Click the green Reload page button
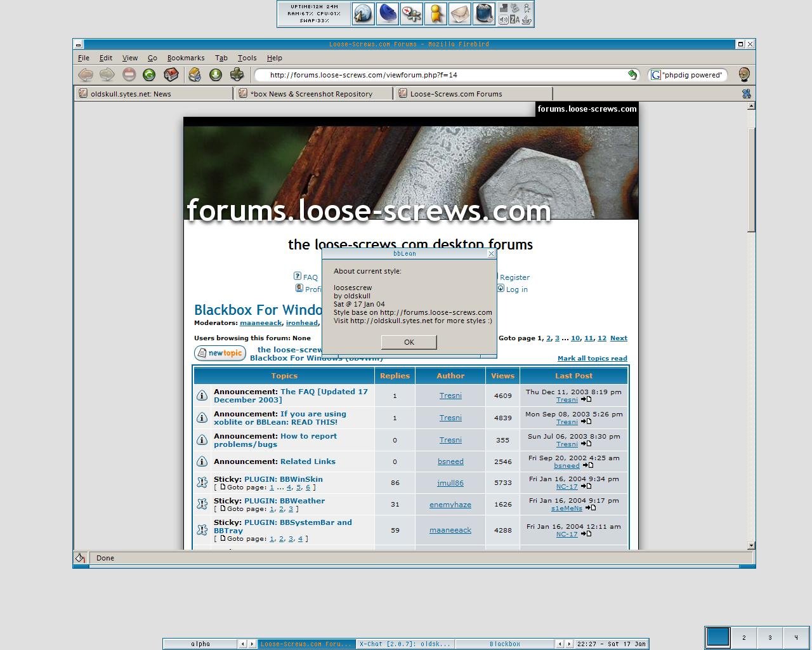812x650 pixels. [x=149, y=75]
